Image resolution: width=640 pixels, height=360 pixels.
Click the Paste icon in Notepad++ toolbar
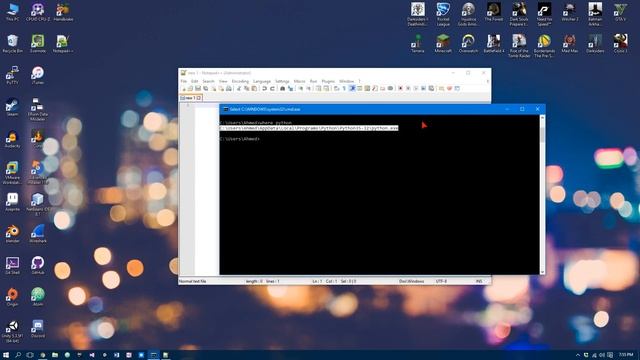click(x=254, y=88)
